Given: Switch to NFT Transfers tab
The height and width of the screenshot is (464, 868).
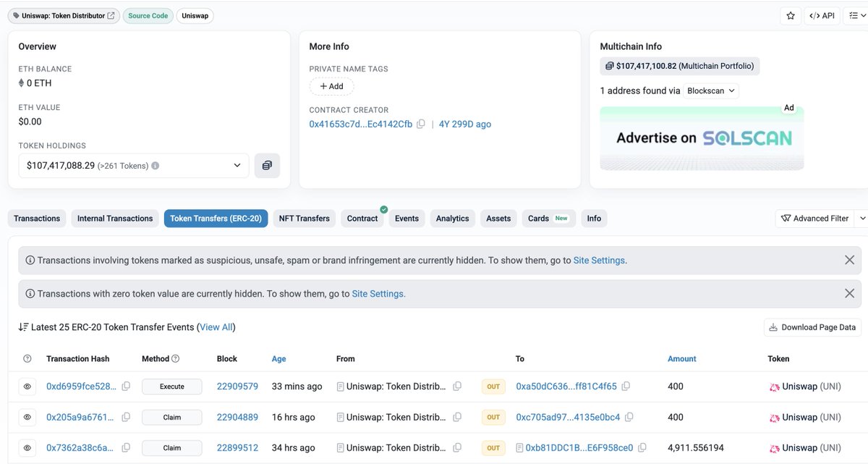Looking at the screenshot, I should 305,219.
